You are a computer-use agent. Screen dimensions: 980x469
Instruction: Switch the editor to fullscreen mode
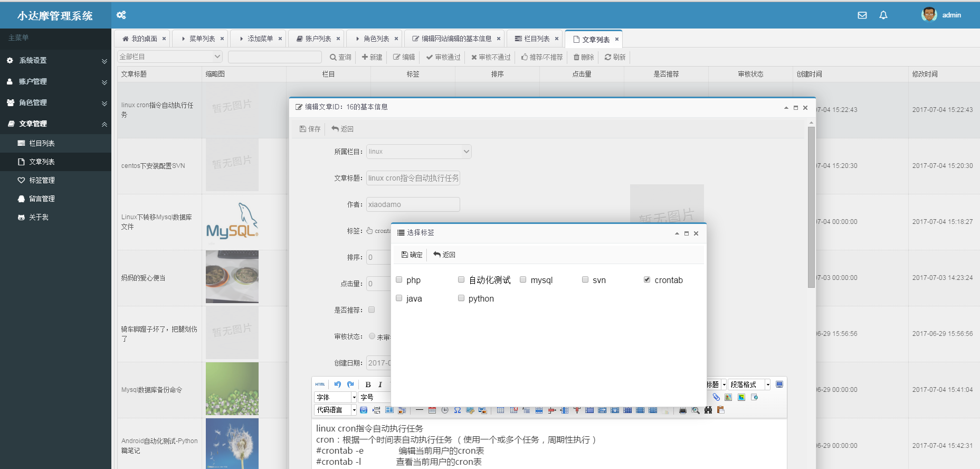point(779,384)
